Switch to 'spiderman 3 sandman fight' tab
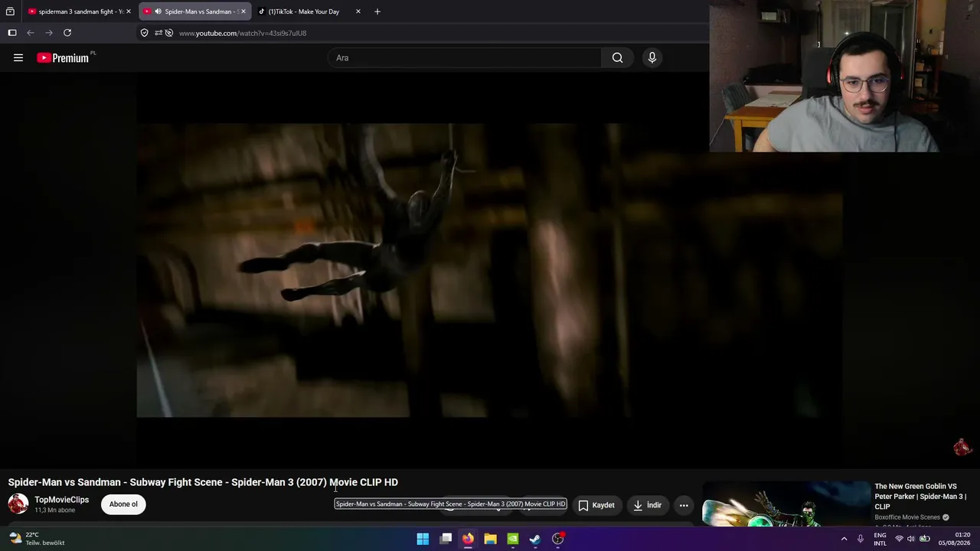 pos(80,11)
